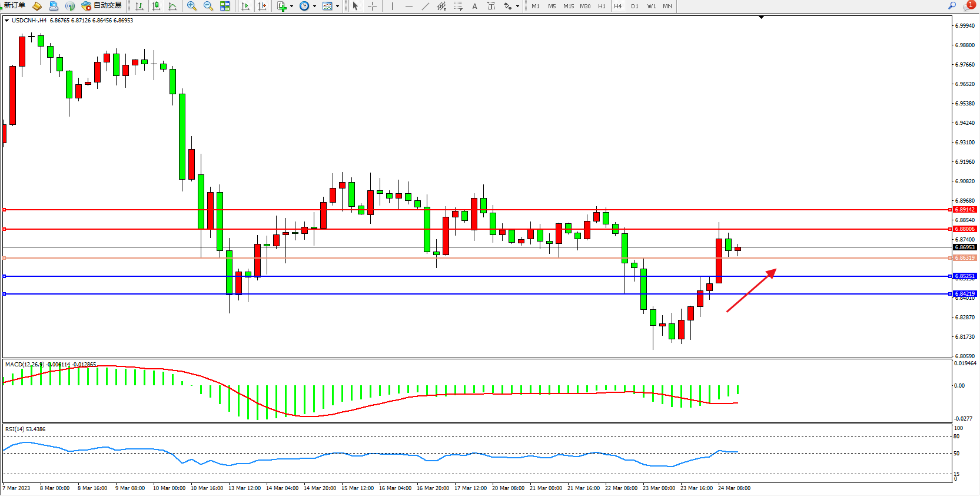Switch chart to bar chart mode
Viewport: 980px width, 496px height.
(x=139, y=6)
